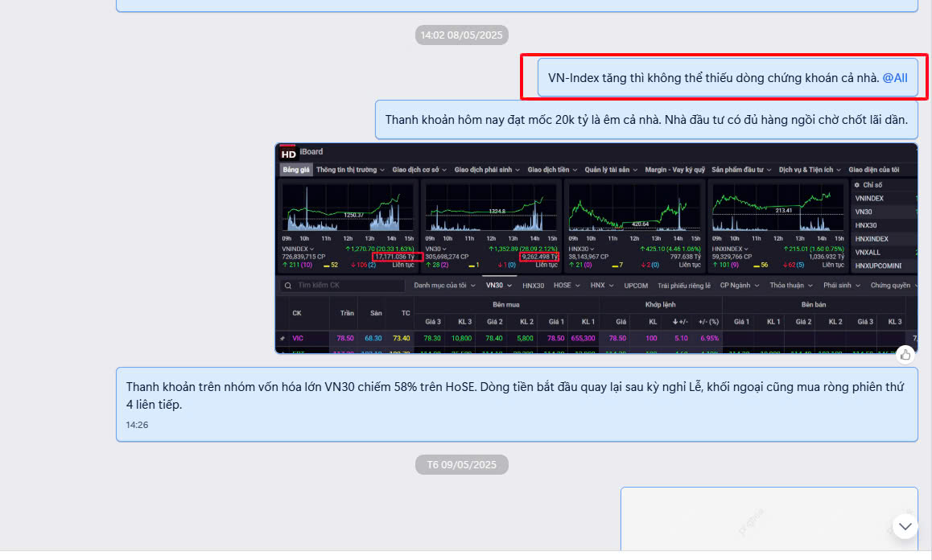Click VNXALL in the index list
The width and height of the screenshot is (932, 560).
point(868,253)
